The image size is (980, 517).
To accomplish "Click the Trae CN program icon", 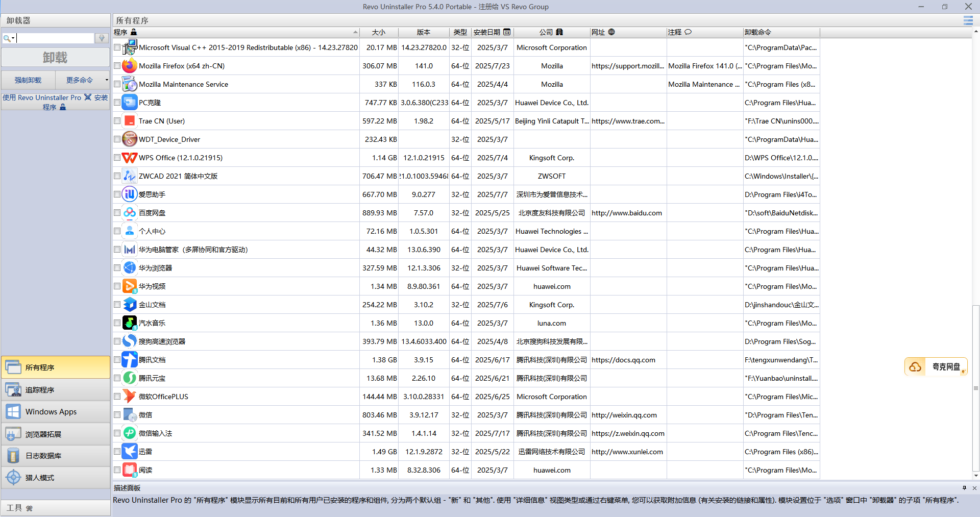I will pos(130,121).
